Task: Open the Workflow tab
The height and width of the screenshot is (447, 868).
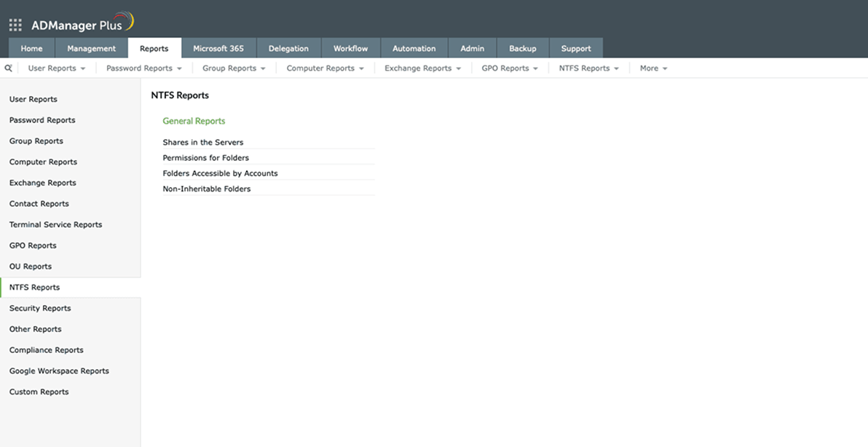Action: coord(350,48)
